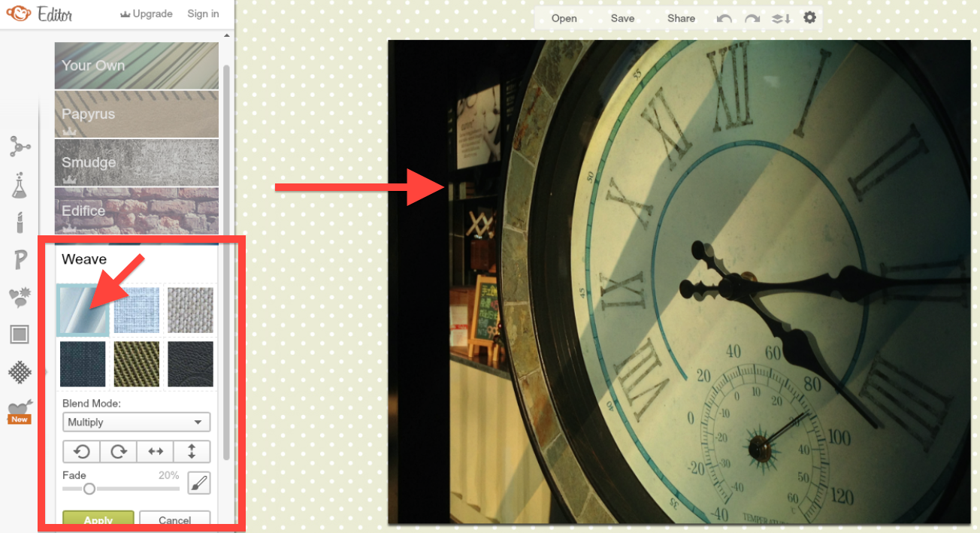Click the Weave panel heading

click(x=84, y=259)
